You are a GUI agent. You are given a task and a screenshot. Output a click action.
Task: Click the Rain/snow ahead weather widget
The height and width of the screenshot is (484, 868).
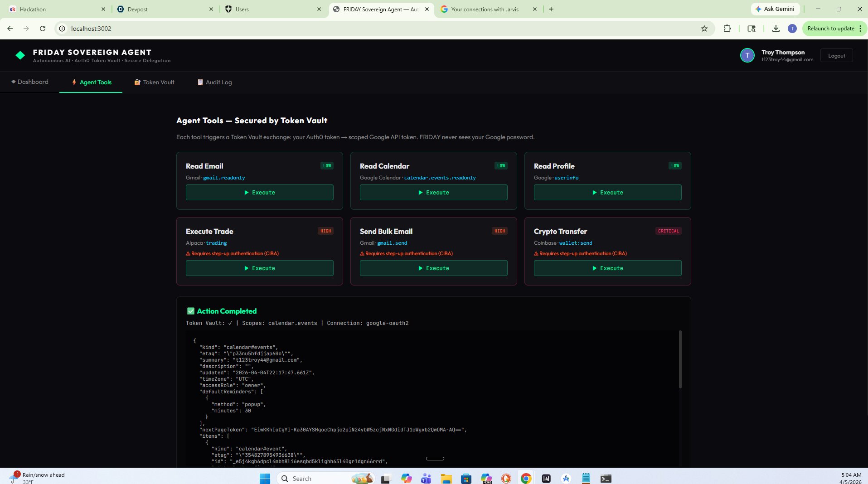(38, 478)
